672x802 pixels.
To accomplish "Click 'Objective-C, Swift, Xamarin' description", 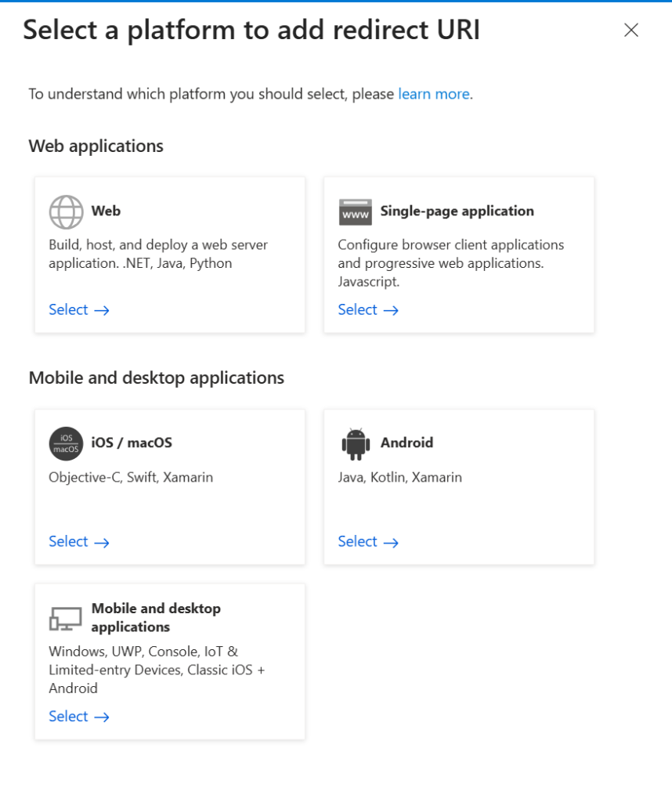I will tap(131, 477).
